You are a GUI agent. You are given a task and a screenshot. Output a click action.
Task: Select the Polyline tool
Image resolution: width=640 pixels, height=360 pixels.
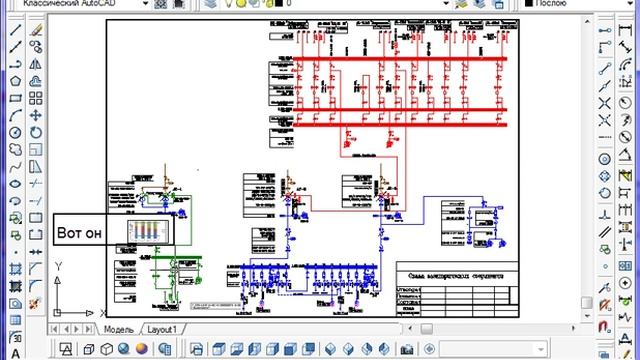16,64
